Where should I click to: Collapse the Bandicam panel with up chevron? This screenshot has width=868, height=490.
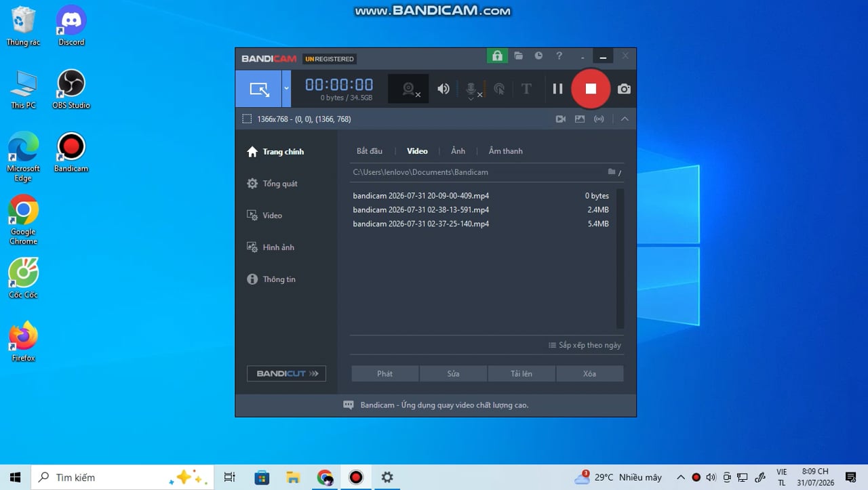(625, 119)
